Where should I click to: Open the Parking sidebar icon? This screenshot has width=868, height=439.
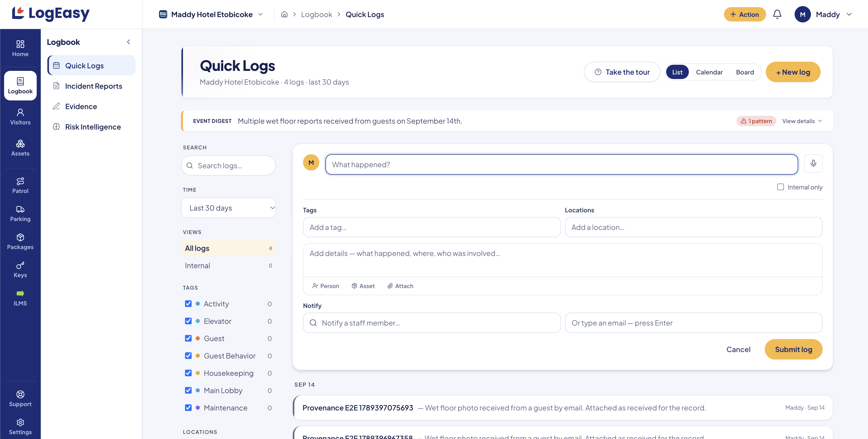pos(20,213)
